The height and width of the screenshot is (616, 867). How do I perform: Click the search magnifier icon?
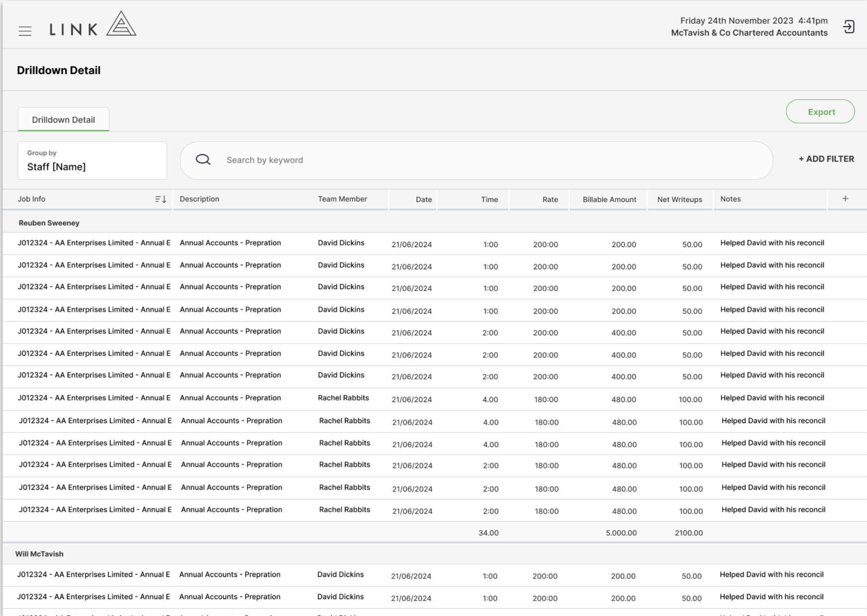tap(203, 160)
